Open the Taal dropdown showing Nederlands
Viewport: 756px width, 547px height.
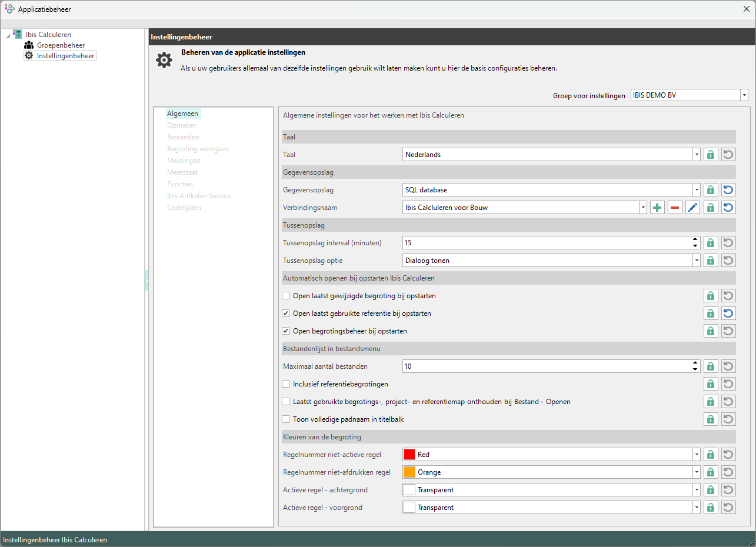[x=697, y=155]
